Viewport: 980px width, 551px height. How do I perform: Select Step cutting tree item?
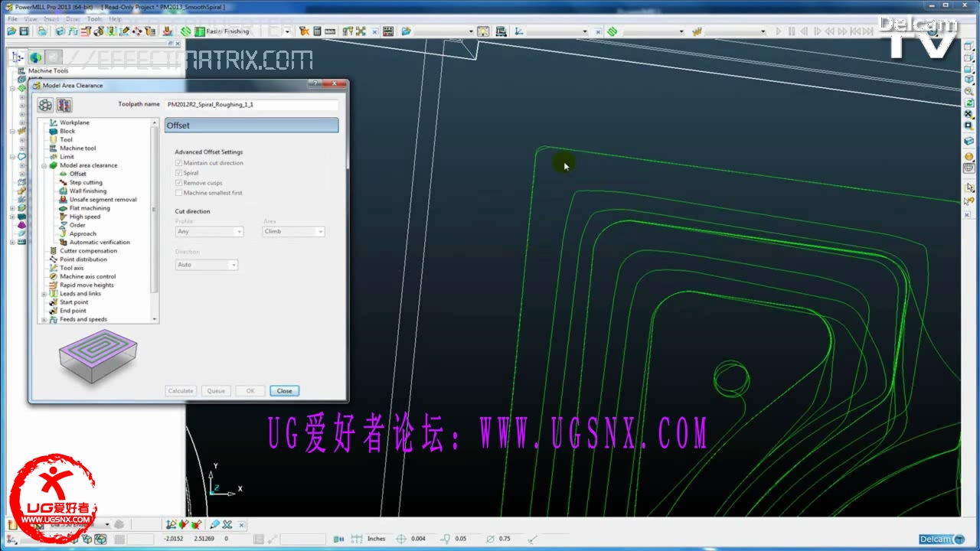pyautogui.click(x=86, y=182)
